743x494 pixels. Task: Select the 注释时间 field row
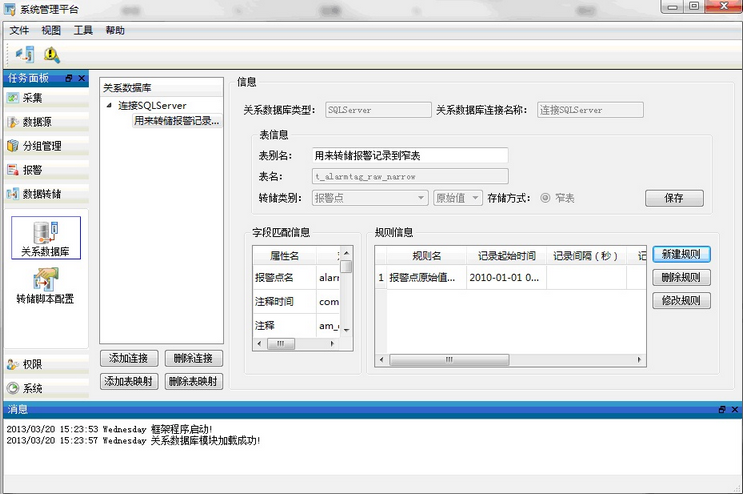pos(297,302)
